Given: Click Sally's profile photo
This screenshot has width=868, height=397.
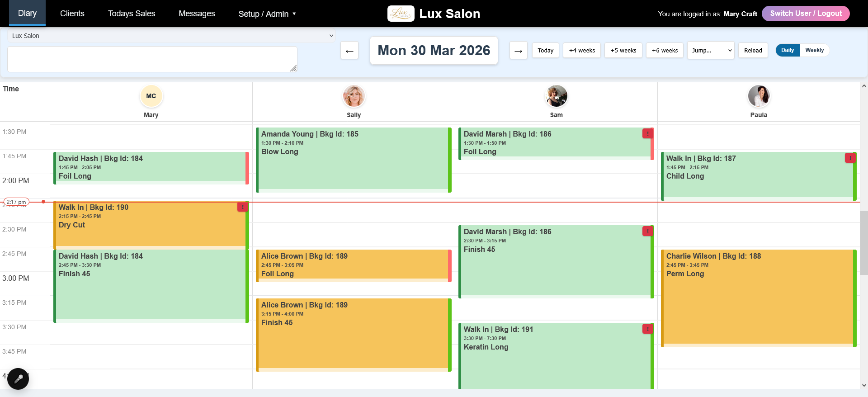Looking at the screenshot, I should click(x=354, y=96).
